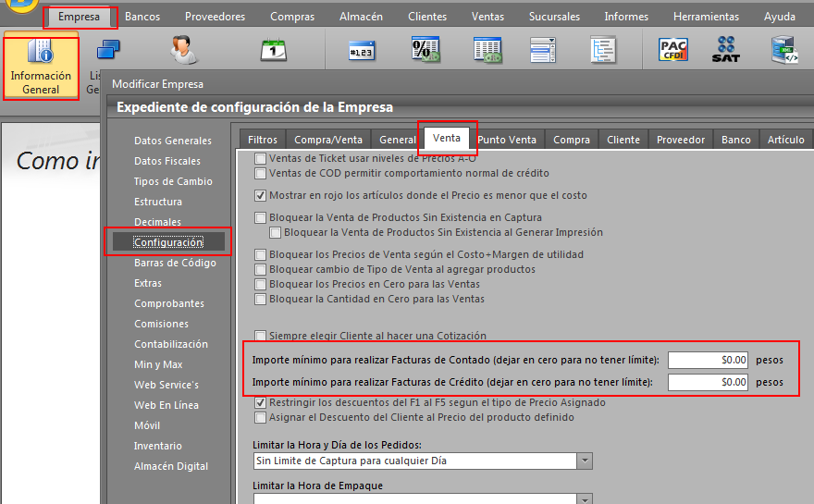Open the Proveedores menu
The height and width of the screenshot is (504, 814).
click(x=215, y=17)
